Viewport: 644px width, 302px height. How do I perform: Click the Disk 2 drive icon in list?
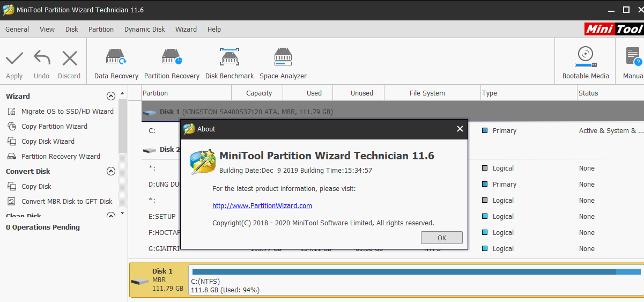coord(150,150)
